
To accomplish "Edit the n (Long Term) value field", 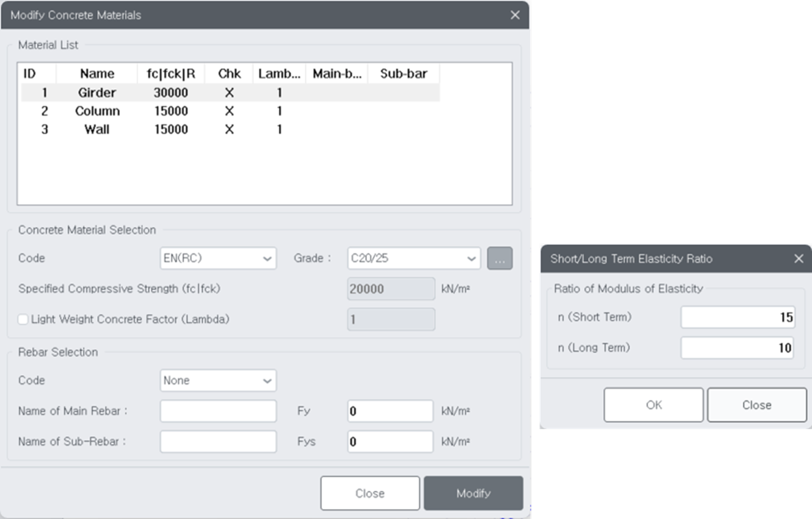I will coord(737,347).
